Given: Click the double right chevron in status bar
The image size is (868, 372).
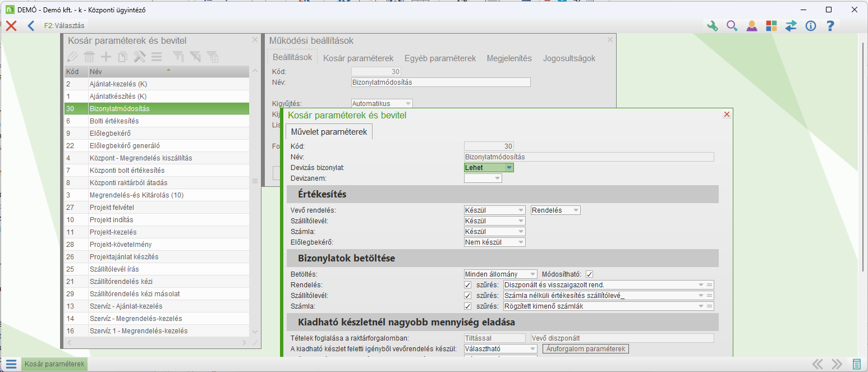Looking at the screenshot, I should [x=837, y=364].
